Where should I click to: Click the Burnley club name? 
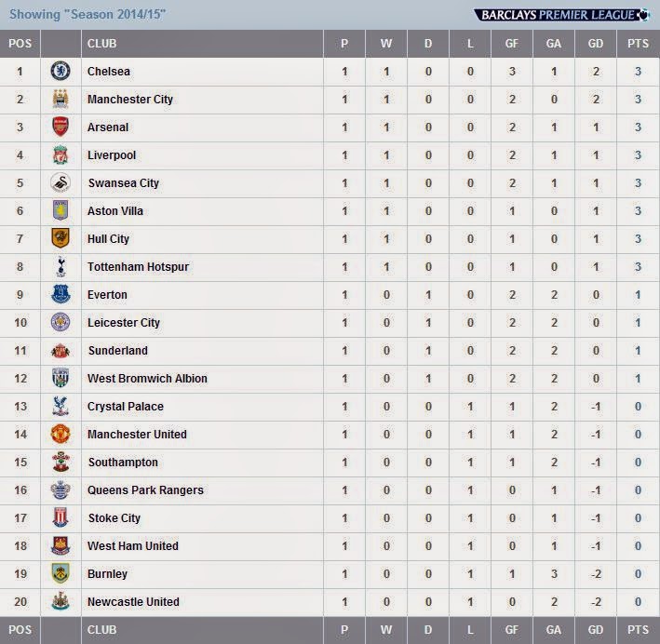[x=107, y=574]
